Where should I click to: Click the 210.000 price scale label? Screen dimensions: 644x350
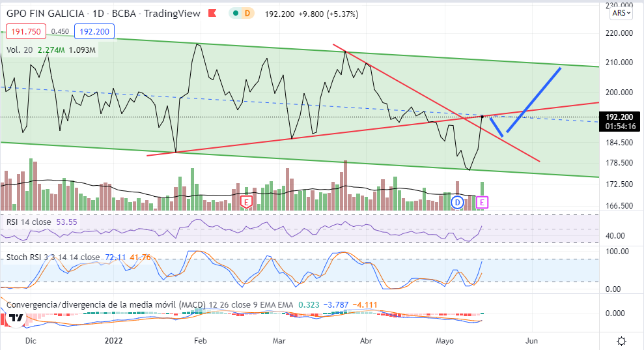click(619, 63)
